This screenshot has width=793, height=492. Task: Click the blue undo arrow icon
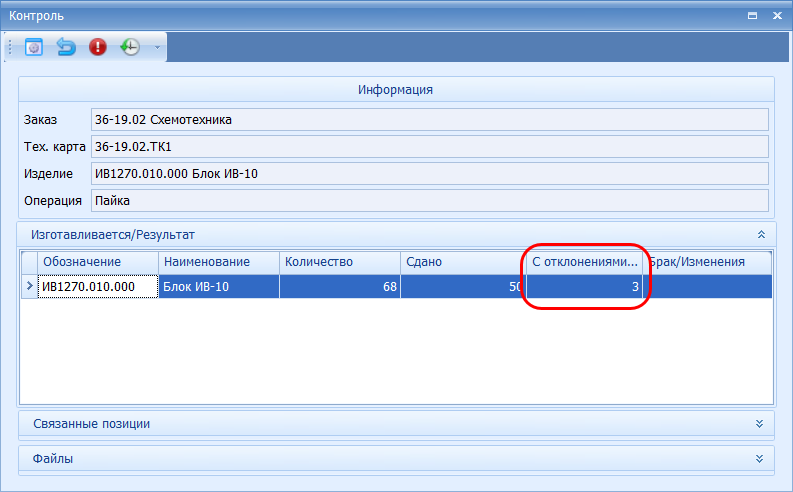(x=66, y=47)
